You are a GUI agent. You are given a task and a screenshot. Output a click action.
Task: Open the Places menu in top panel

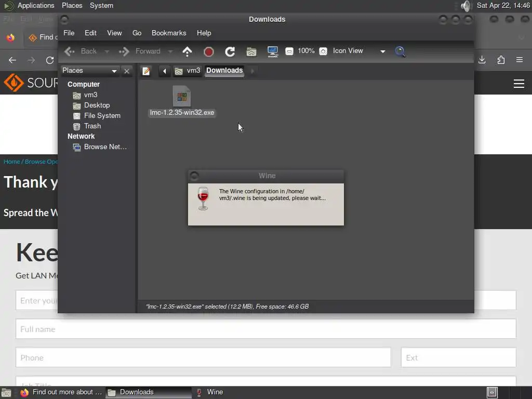click(x=72, y=5)
